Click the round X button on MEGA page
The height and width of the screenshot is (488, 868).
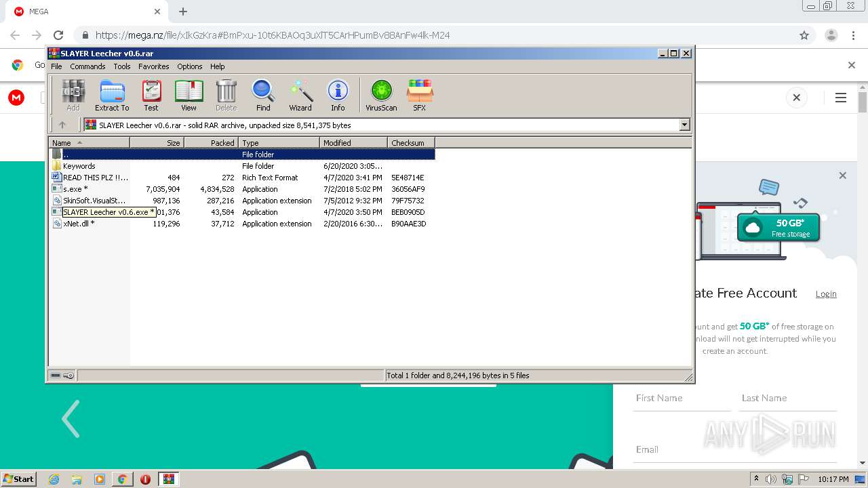tap(797, 98)
